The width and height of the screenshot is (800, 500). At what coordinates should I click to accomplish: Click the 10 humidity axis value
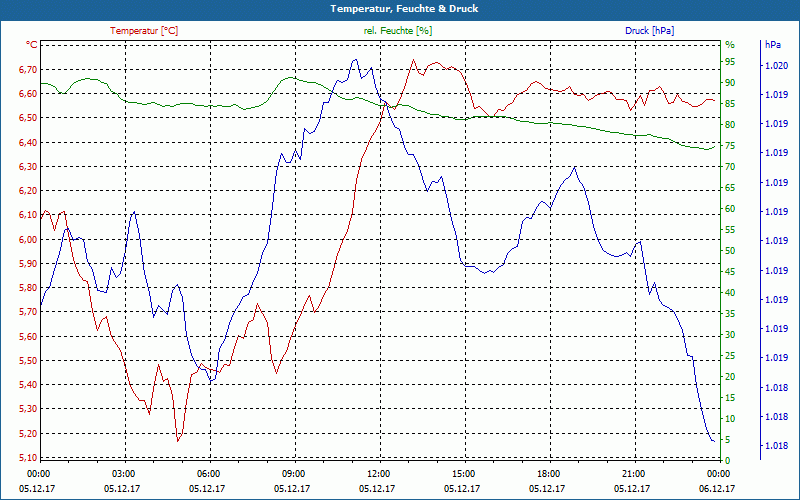[730, 418]
